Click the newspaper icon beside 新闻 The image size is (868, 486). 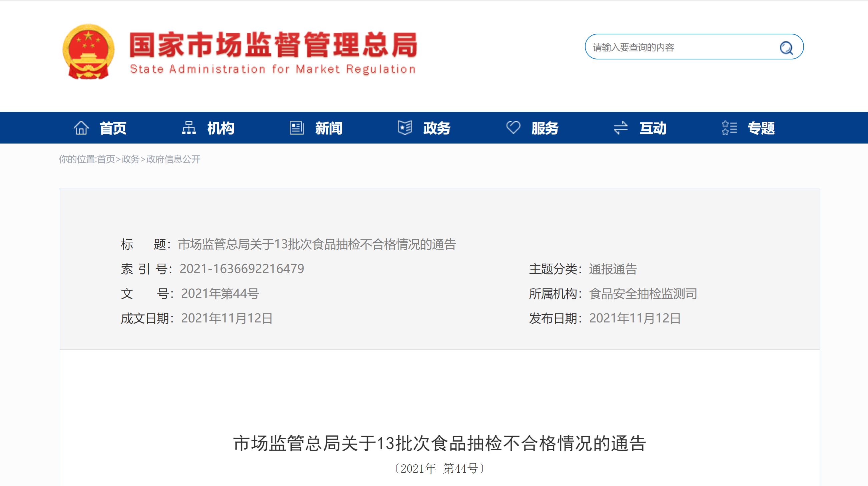(296, 128)
